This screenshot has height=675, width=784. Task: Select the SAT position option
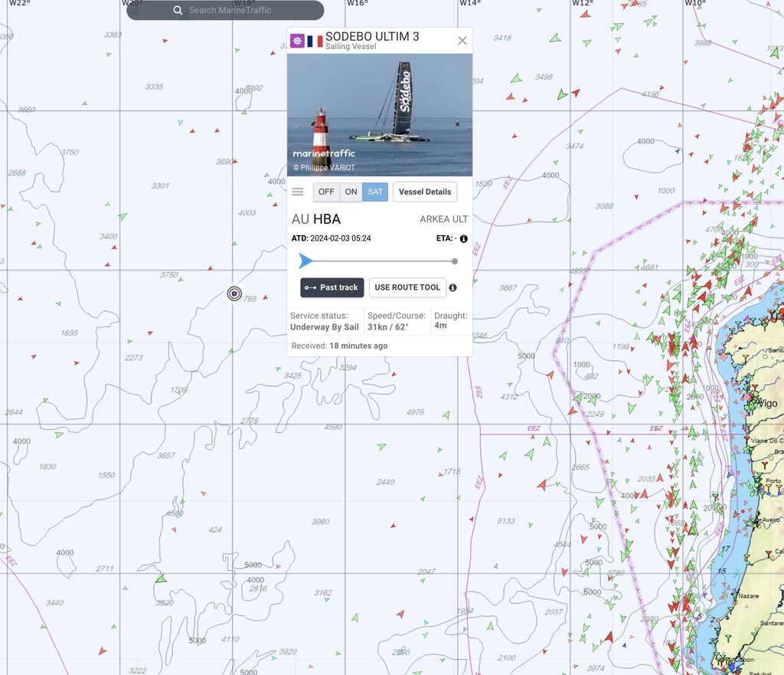[375, 192]
